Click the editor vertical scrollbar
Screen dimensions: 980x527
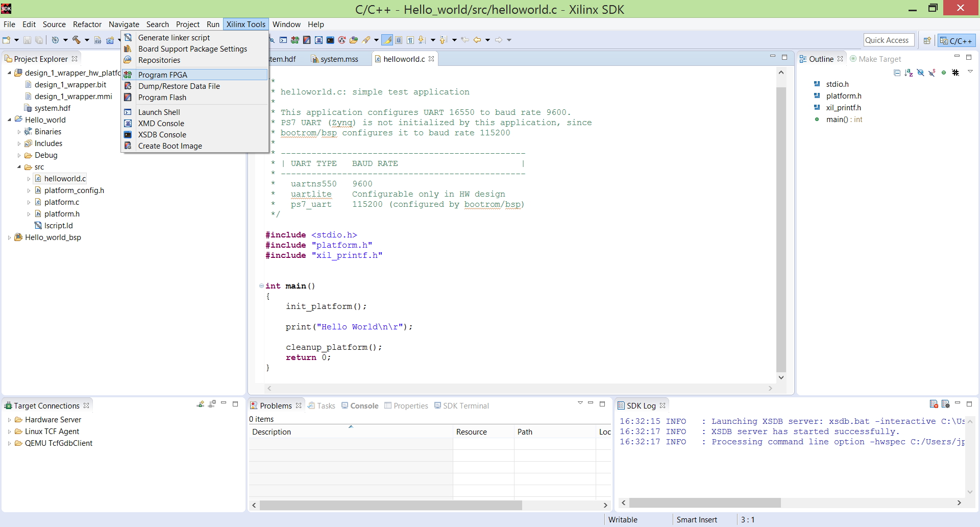coord(781,230)
